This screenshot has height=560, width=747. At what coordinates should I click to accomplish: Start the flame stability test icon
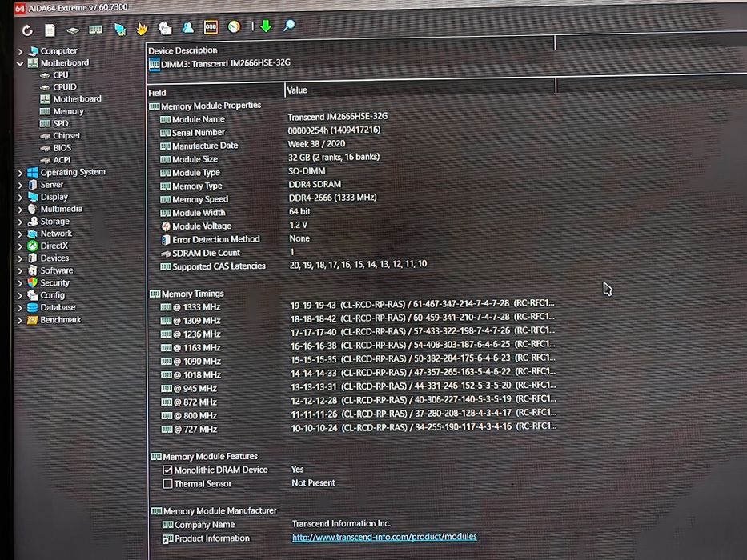click(x=142, y=29)
